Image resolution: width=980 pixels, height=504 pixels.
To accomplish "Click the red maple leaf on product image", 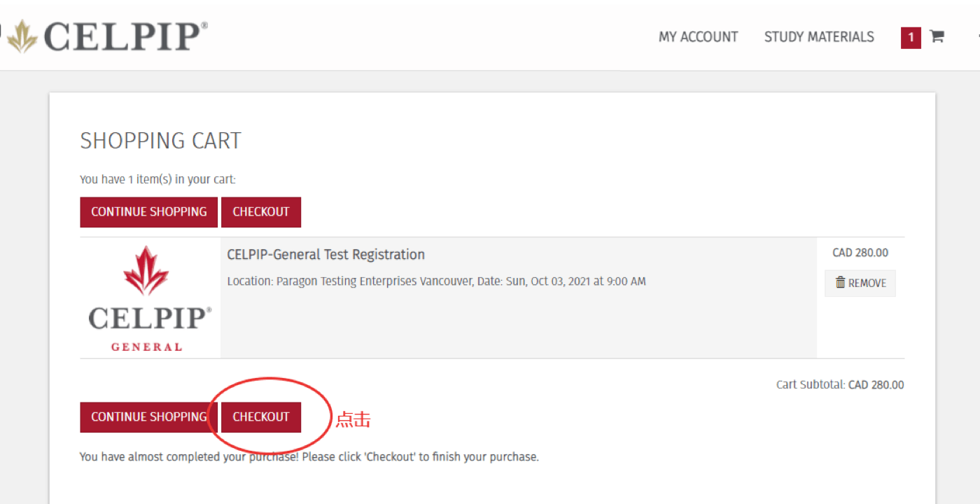I will click(x=146, y=270).
